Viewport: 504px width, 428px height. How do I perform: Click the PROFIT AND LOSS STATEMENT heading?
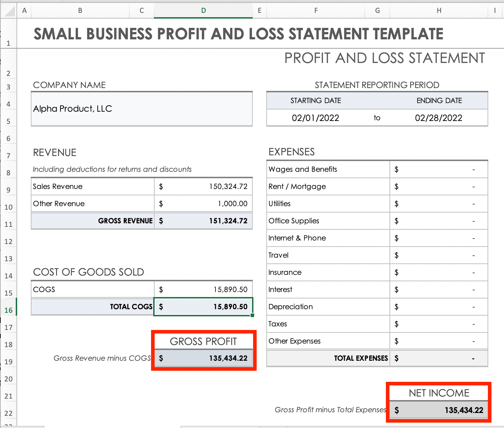tap(385, 58)
